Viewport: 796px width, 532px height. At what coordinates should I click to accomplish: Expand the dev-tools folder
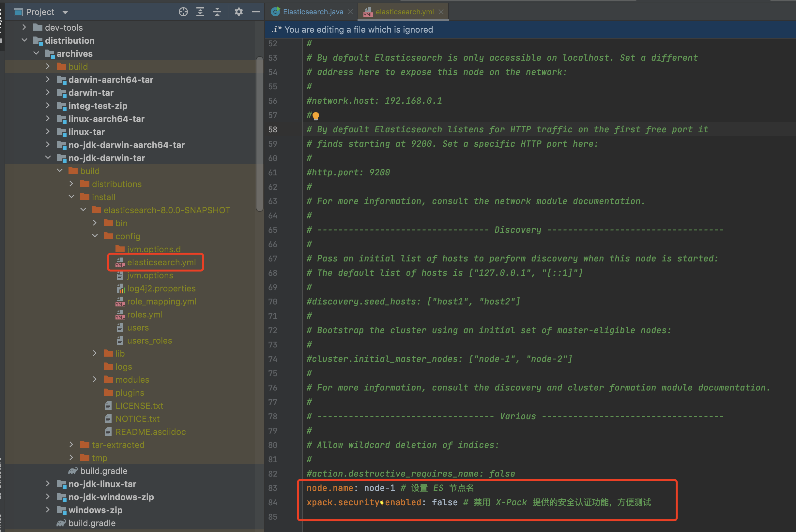[x=24, y=27]
